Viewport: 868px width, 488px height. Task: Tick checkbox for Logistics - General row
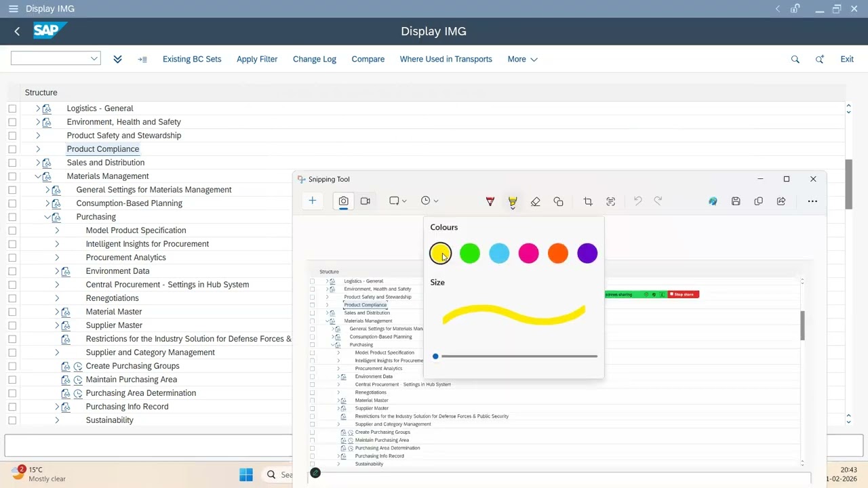12,108
